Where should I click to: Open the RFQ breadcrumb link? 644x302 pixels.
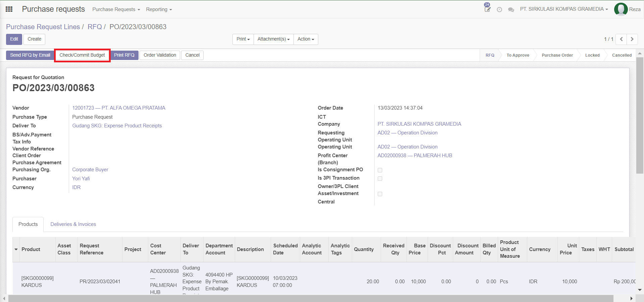click(95, 27)
